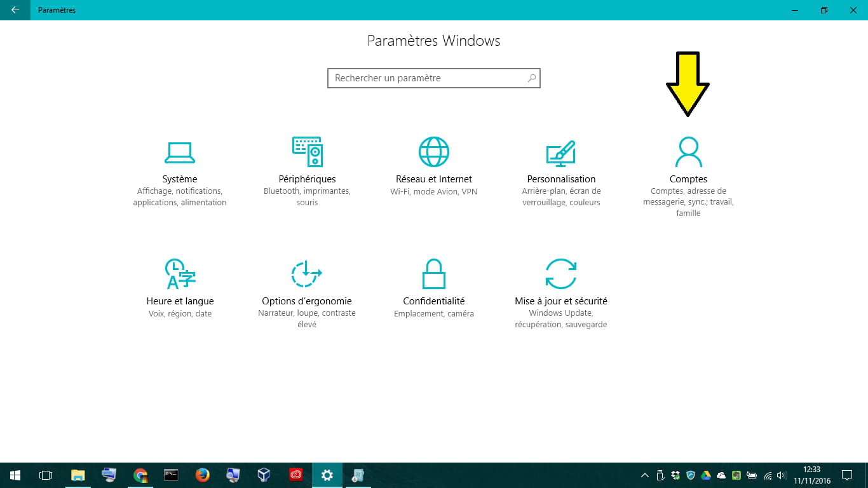This screenshot has width=868, height=488.
Task: Restore down the Paramètres window
Action: [824, 10]
